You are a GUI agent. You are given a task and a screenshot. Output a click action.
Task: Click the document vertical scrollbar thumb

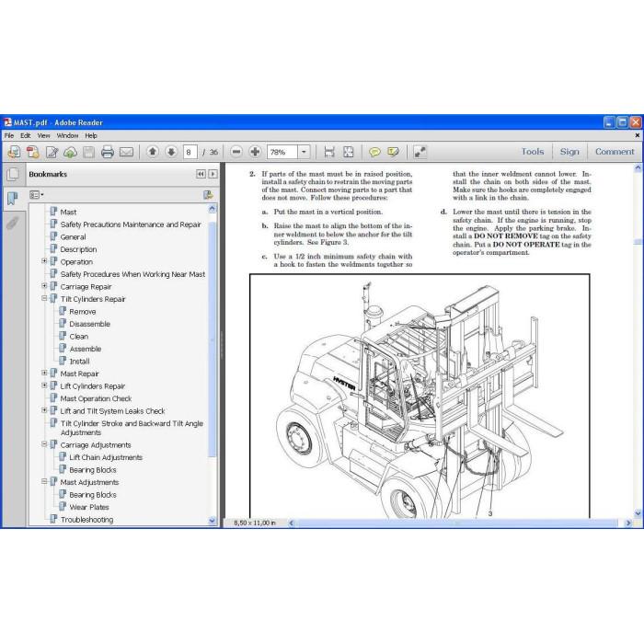(638, 242)
